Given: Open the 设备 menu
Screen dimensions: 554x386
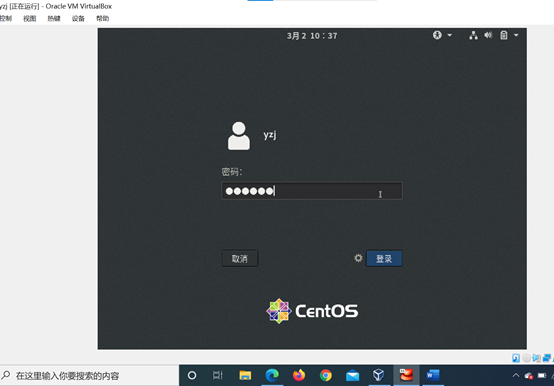Looking at the screenshot, I should [78, 18].
